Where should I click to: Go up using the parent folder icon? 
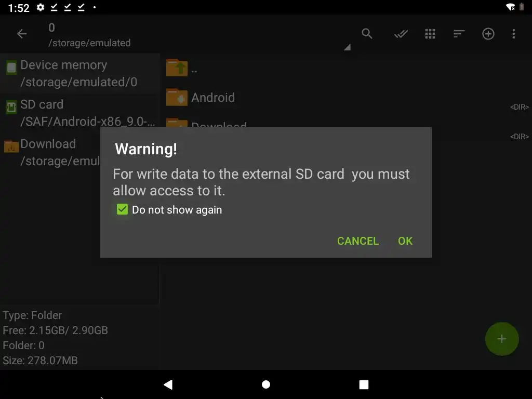[177, 68]
